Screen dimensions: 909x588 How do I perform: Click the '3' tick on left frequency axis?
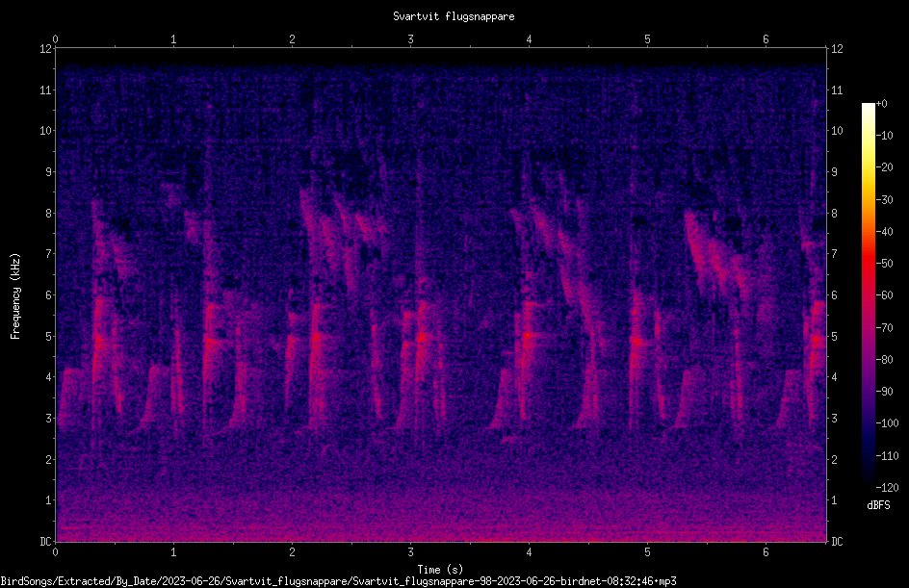[48, 419]
